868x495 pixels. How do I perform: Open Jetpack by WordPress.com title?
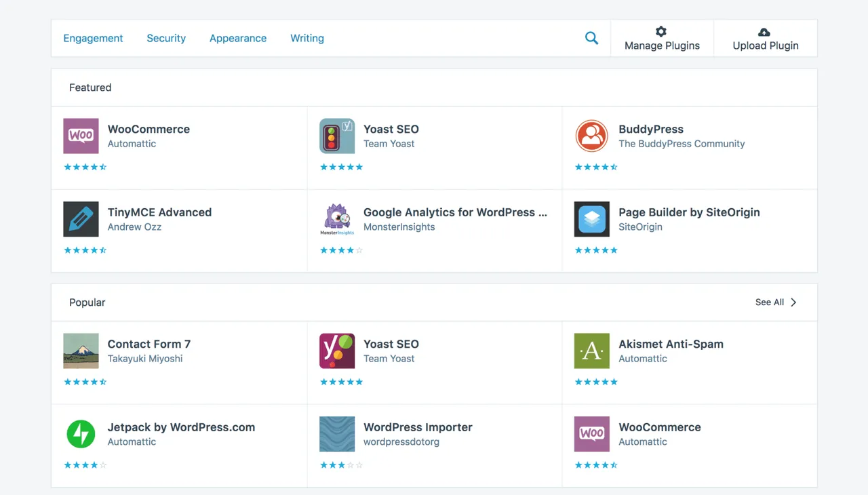pos(181,427)
